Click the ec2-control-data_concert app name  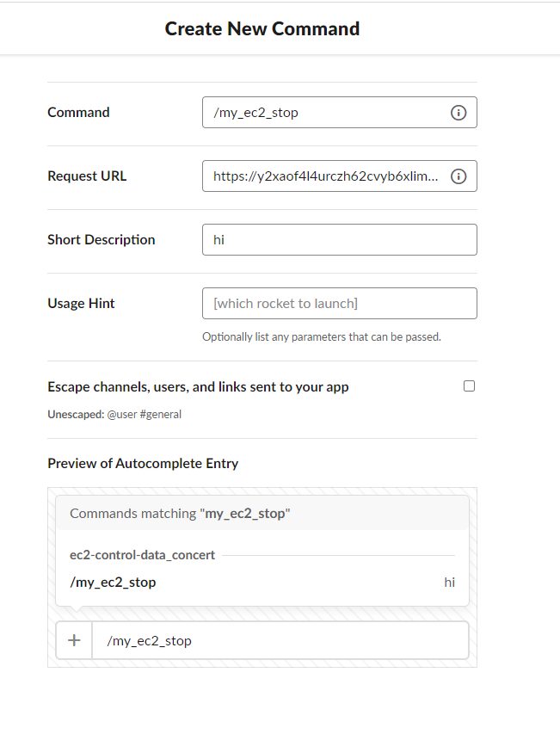142,555
